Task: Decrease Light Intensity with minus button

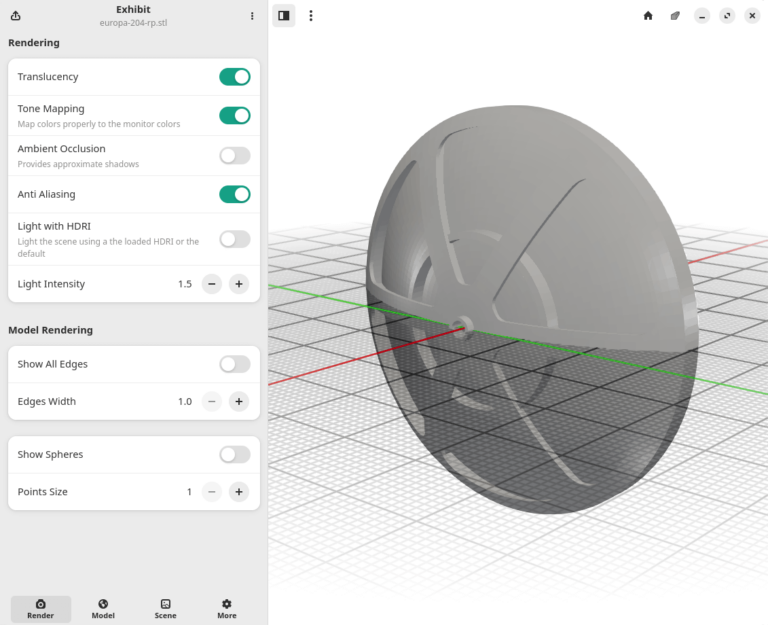Action: (x=212, y=284)
